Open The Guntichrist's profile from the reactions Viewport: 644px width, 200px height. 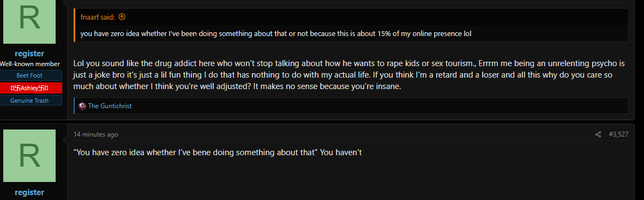click(x=110, y=106)
